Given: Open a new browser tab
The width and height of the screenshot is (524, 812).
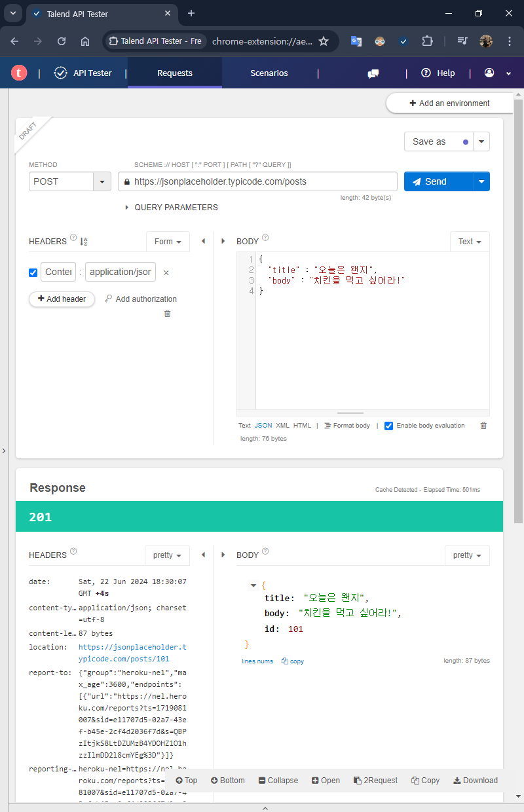Looking at the screenshot, I should tap(191, 13).
